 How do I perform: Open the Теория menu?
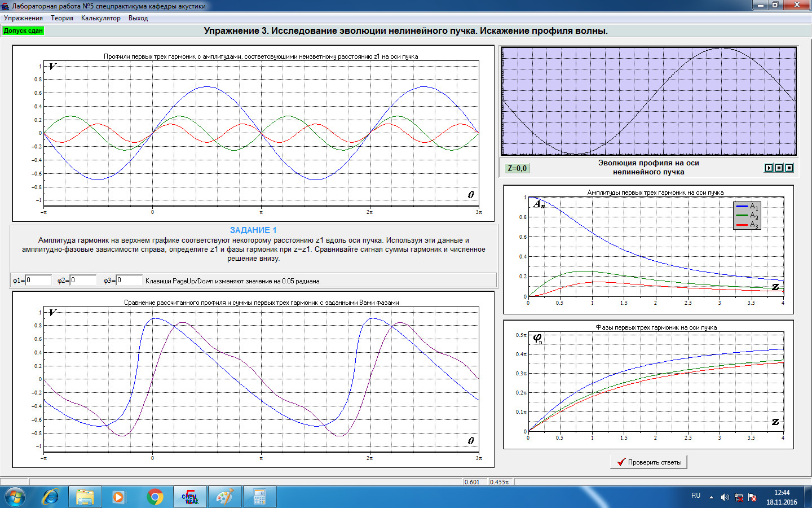(x=62, y=18)
